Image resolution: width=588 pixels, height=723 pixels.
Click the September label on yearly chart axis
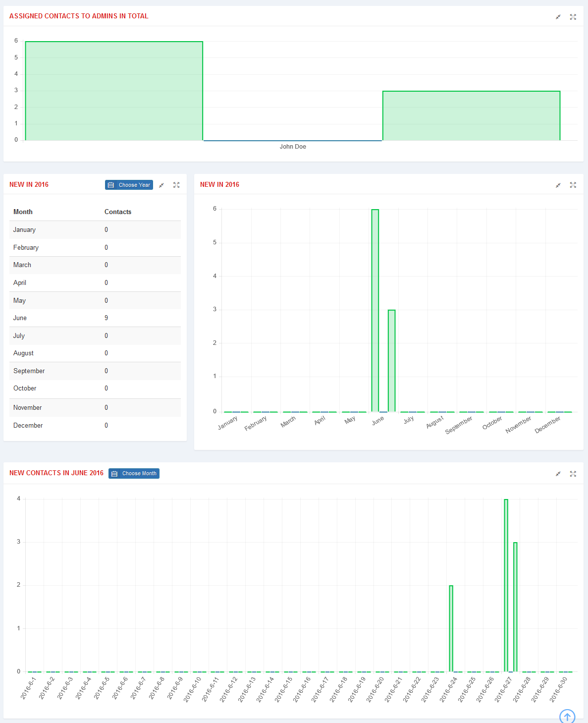point(459,425)
